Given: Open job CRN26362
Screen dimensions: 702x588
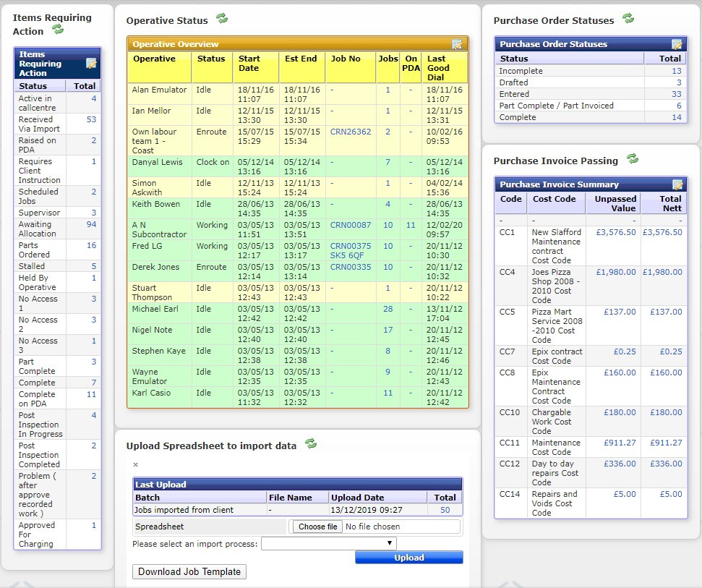Looking at the screenshot, I should [x=351, y=132].
